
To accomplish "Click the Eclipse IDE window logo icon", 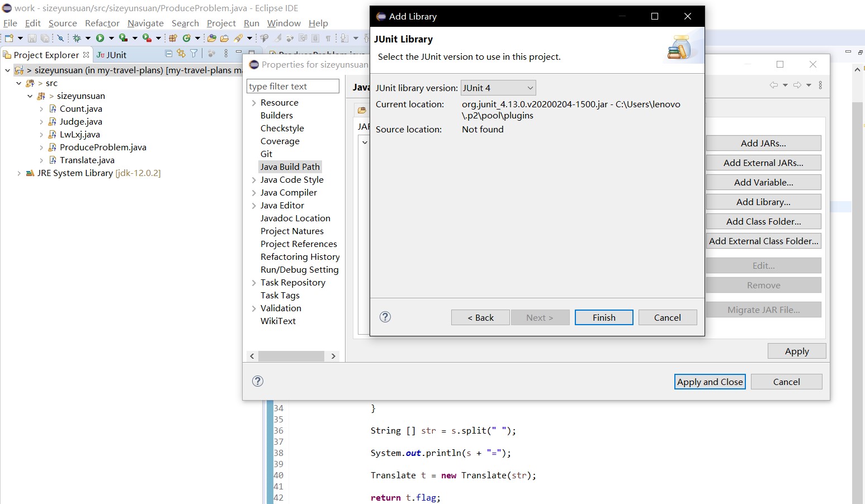I will pos(7,8).
